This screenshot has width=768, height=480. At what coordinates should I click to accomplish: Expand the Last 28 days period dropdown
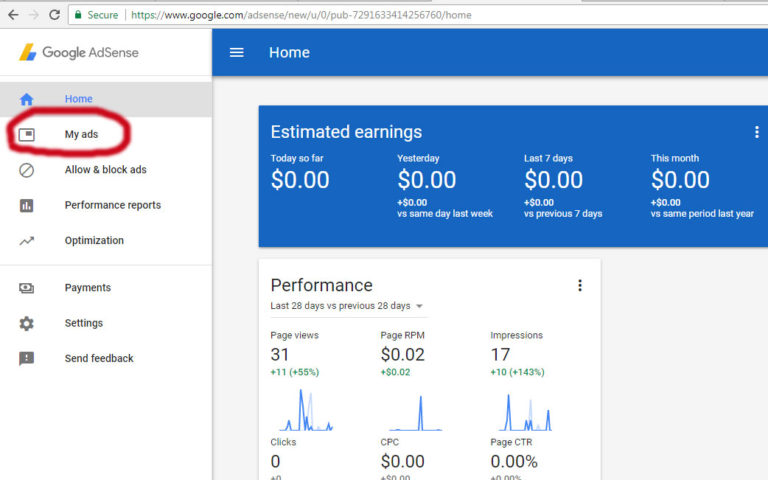(347, 306)
